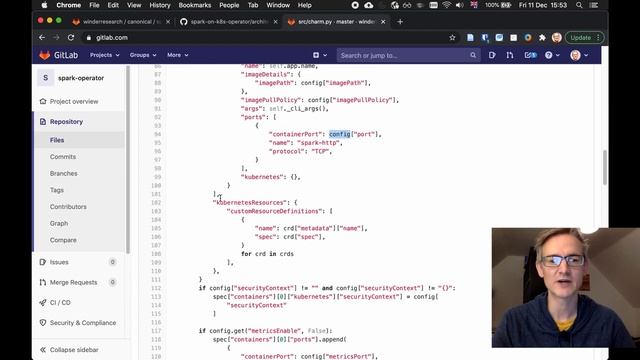The image size is (640, 360).
Task: Open Branches under Repository
Action: point(64,173)
